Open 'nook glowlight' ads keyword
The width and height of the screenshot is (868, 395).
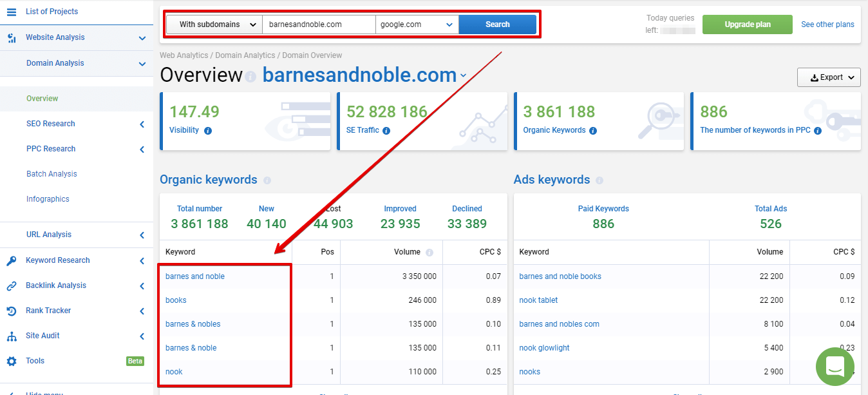click(545, 348)
